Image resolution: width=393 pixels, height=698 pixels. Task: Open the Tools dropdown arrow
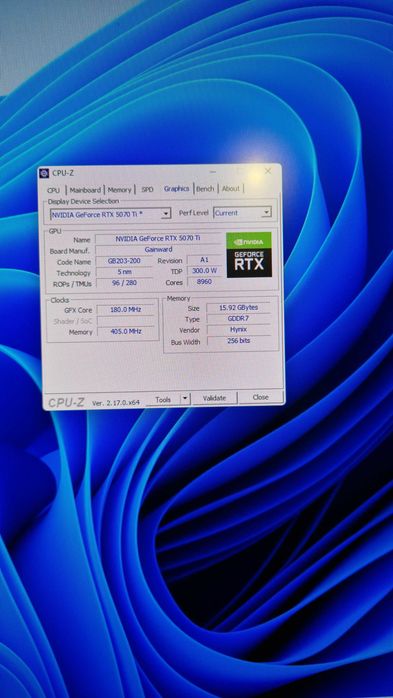[185, 399]
